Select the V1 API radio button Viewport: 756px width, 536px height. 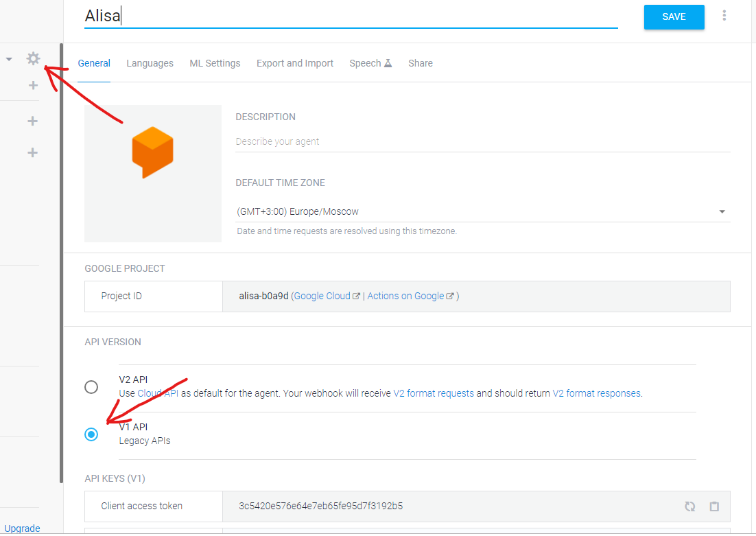tap(91, 434)
